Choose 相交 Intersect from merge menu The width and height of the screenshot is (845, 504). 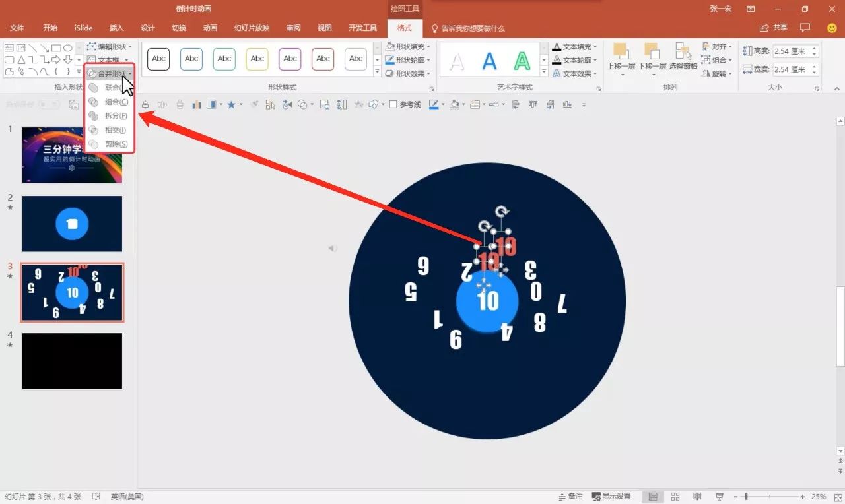pos(110,130)
